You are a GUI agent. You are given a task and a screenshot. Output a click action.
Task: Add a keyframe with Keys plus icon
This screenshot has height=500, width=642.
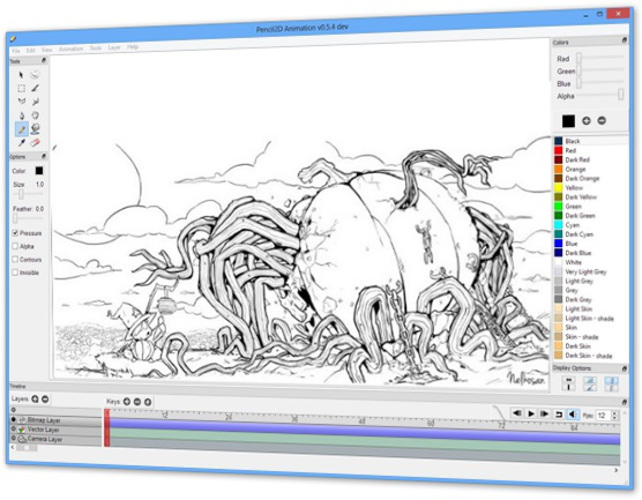click(127, 401)
